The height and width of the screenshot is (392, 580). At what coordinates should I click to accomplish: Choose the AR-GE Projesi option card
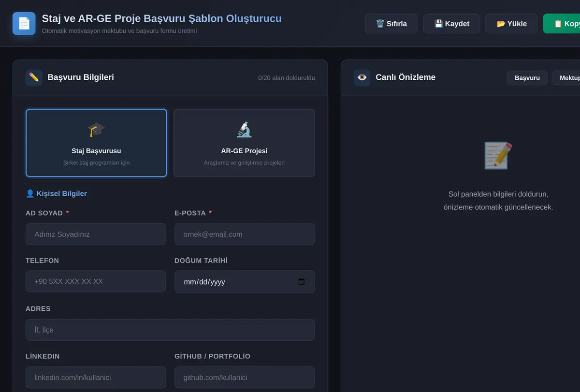point(244,143)
